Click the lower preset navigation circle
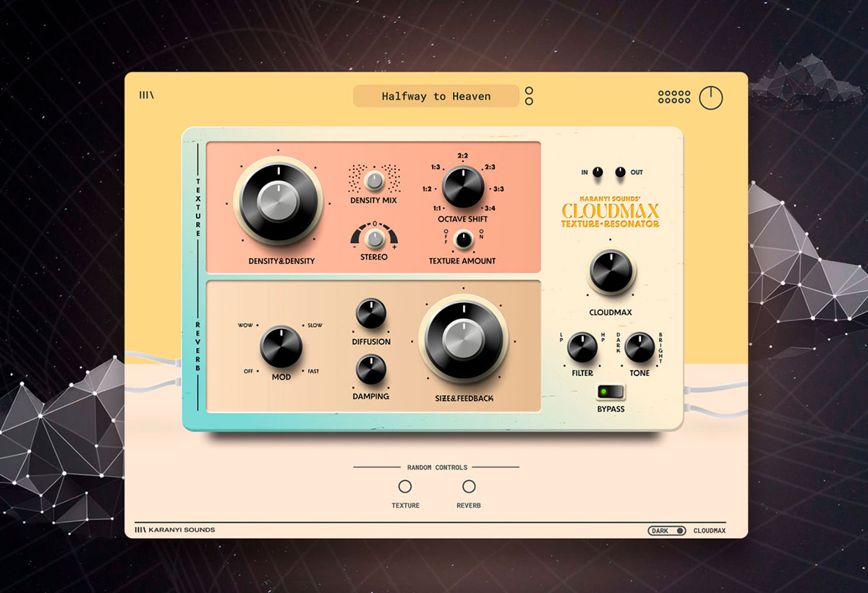The height and width of the screenshot is (593, 868). [x=529, y=101]
